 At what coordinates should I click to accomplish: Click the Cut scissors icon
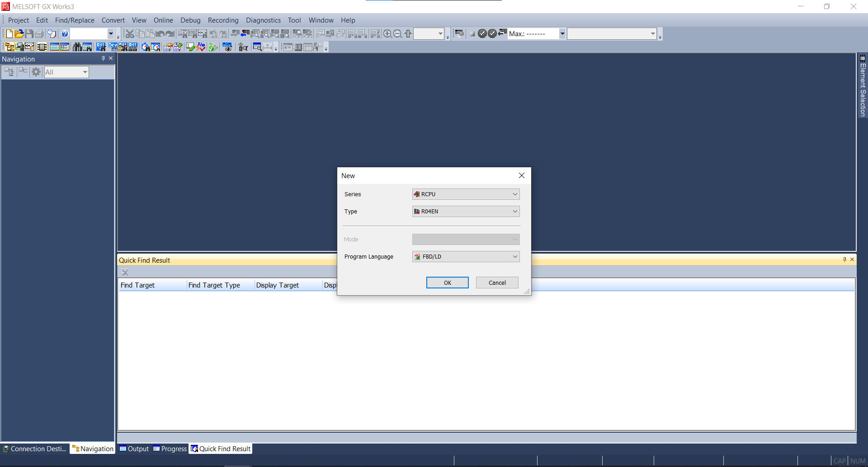[130, 33]
